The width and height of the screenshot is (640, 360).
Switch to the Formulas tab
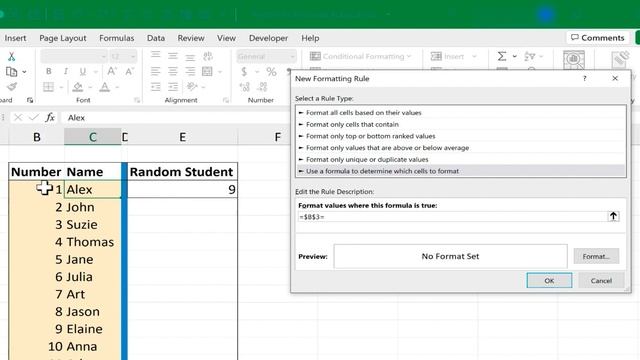click(x=116, y=38)
